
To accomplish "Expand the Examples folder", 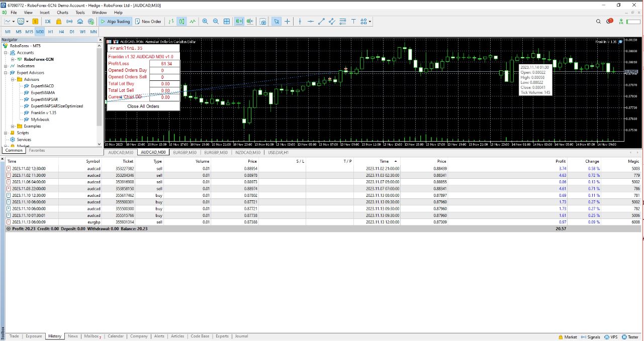I will [13, 126].
